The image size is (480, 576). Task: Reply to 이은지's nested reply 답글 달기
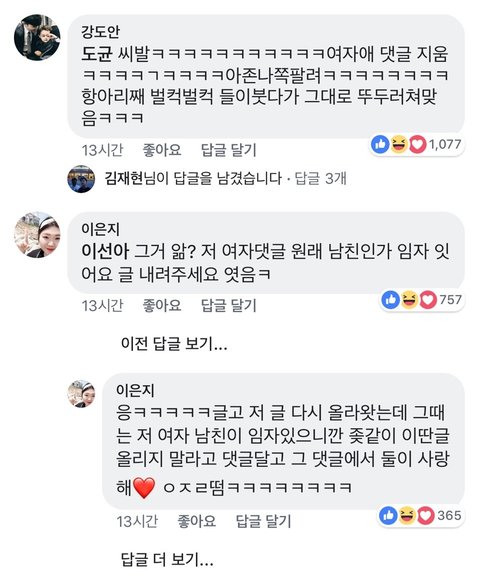click(x=263, y=521)
